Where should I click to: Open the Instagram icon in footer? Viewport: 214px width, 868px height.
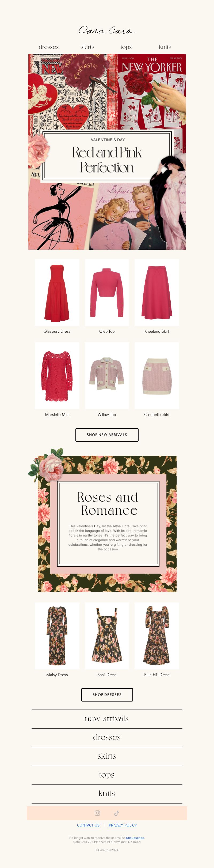coord(97,813)
